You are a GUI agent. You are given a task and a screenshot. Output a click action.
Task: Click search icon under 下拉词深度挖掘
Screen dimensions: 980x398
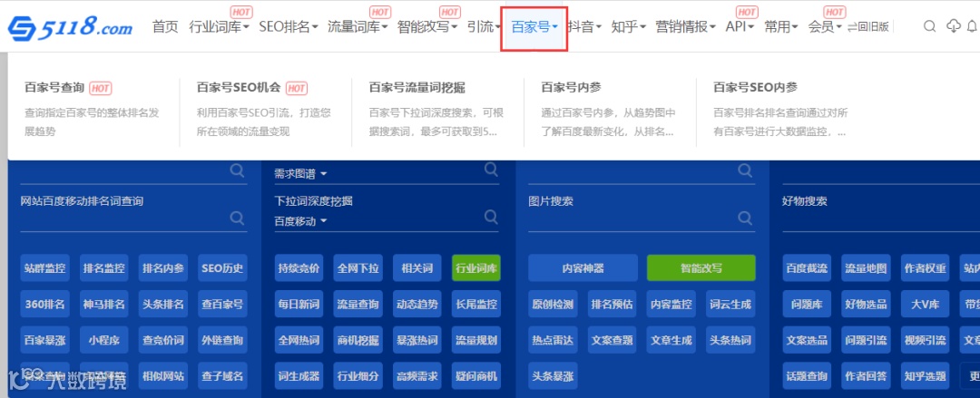[491, 217]
